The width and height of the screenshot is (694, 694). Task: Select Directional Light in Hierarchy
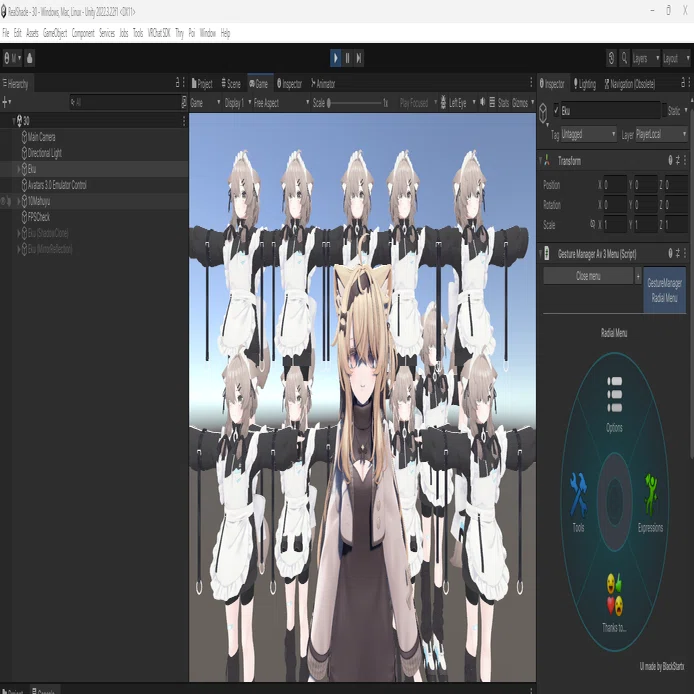coord(44,153)
